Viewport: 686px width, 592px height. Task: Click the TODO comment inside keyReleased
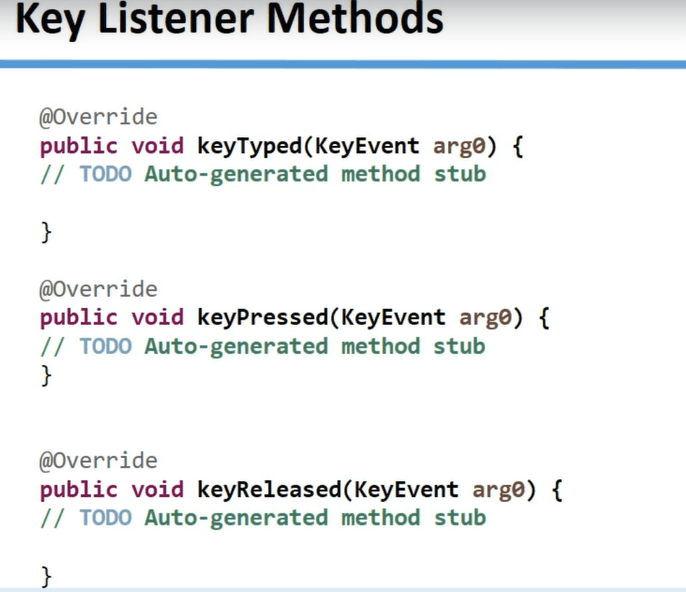(x=263, y=518)
